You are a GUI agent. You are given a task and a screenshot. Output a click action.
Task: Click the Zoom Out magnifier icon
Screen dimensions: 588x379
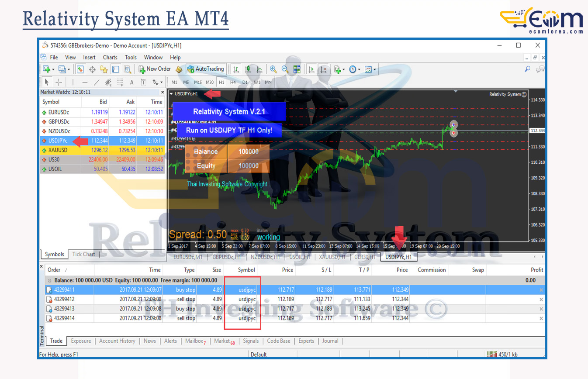(285, 69)
